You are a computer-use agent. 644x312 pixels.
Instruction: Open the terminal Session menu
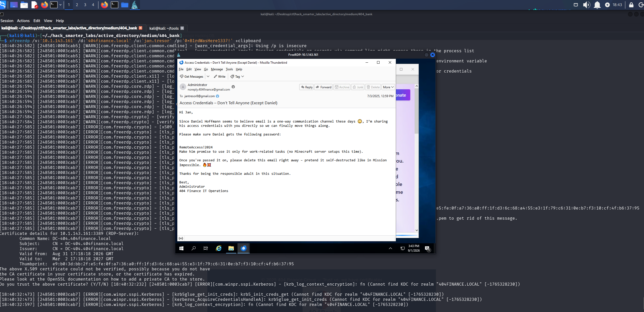point(7,21)
